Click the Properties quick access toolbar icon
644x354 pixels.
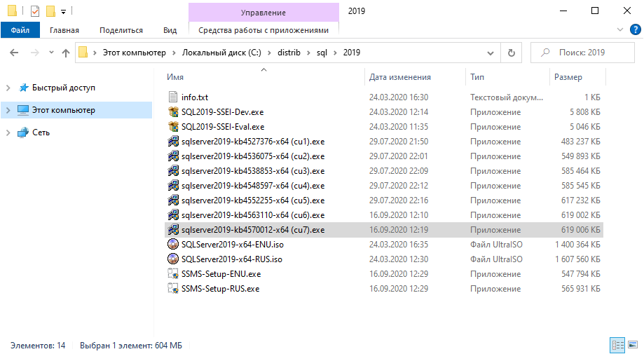35,11
